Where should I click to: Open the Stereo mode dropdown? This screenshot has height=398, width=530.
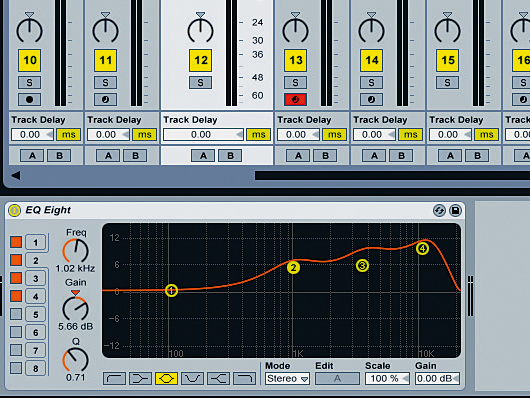click(287, 379)
